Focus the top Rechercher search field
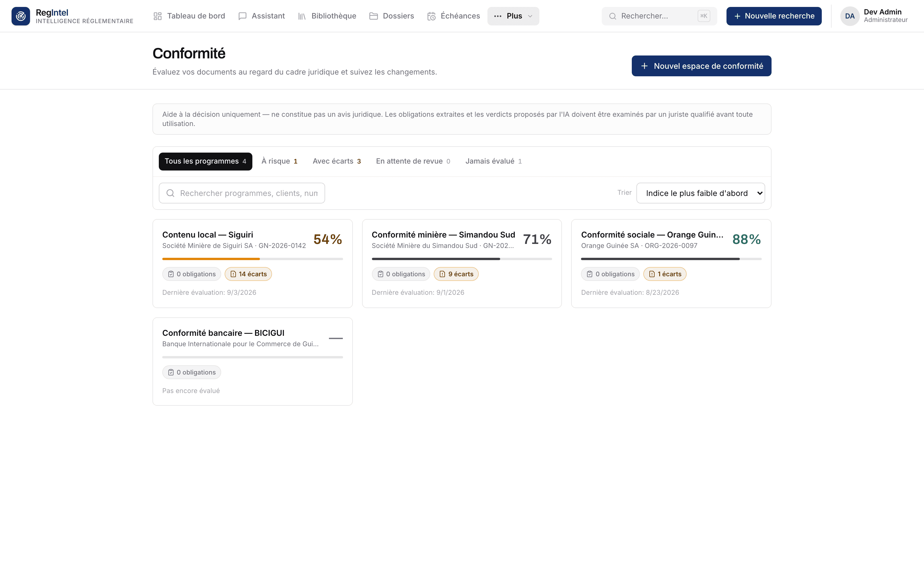The image size is (924, 578). (x=659, y=16)
